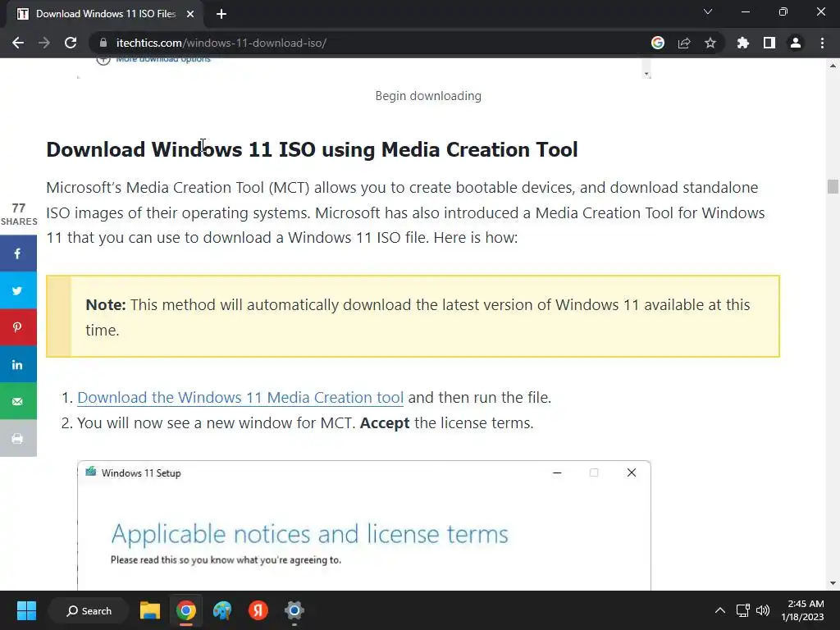Toggle the browser side panel
This screenshot has width=840, height=630.
tap(769, 43)
